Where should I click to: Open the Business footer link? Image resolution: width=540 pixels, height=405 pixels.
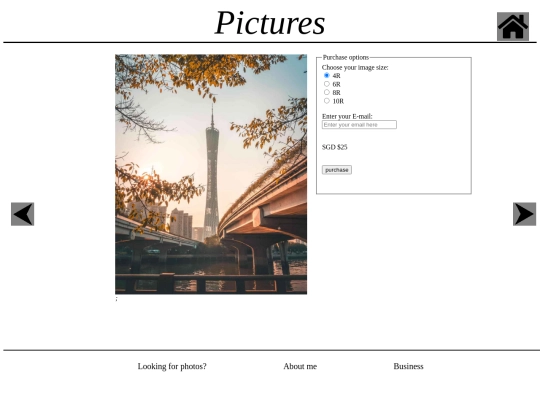pyautogui.click(x=408, y=366)
